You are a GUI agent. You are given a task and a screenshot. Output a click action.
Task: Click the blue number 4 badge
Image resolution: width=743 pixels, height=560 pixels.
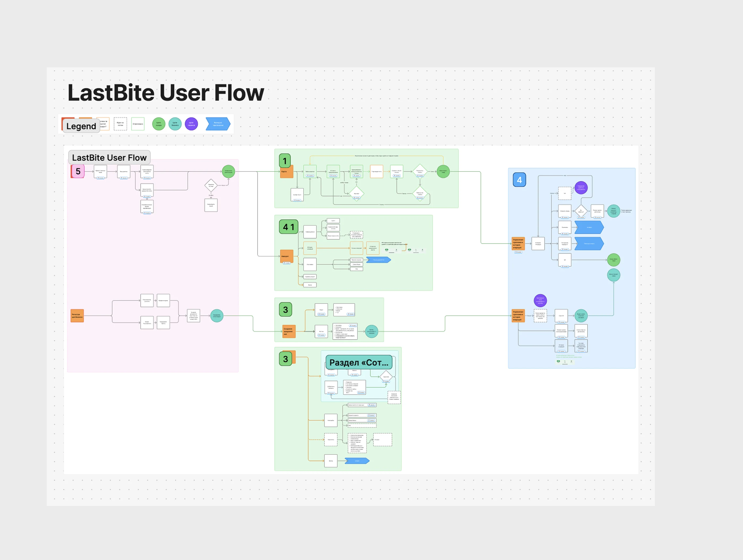click(x=519, y=180)
